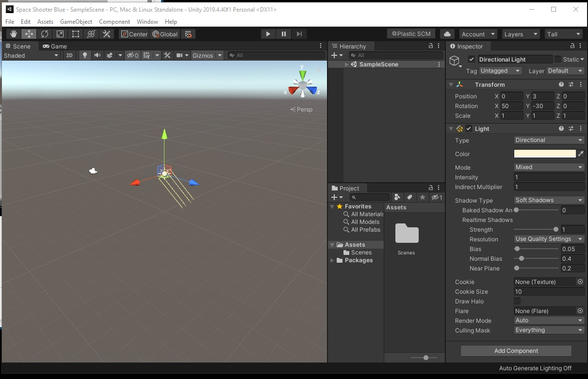Open the cloud services icon
Screen dimensions: 588x379
(x=447, y=34)
